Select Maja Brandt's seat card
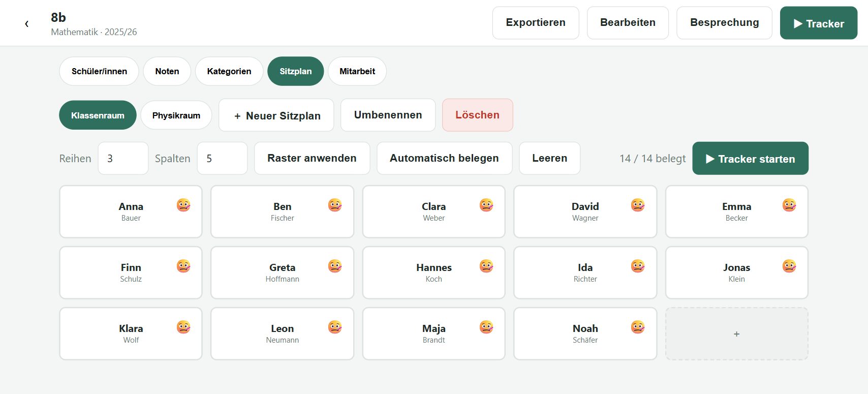 433,334
